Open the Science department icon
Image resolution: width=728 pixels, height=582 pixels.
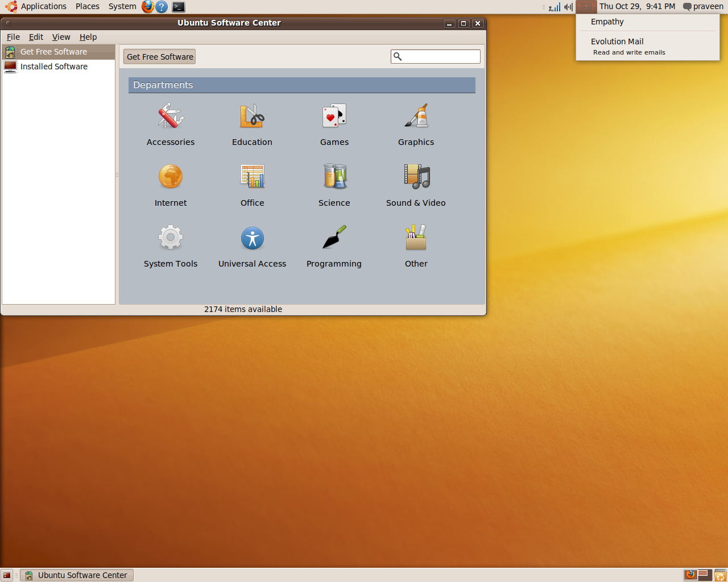[334, 177]
